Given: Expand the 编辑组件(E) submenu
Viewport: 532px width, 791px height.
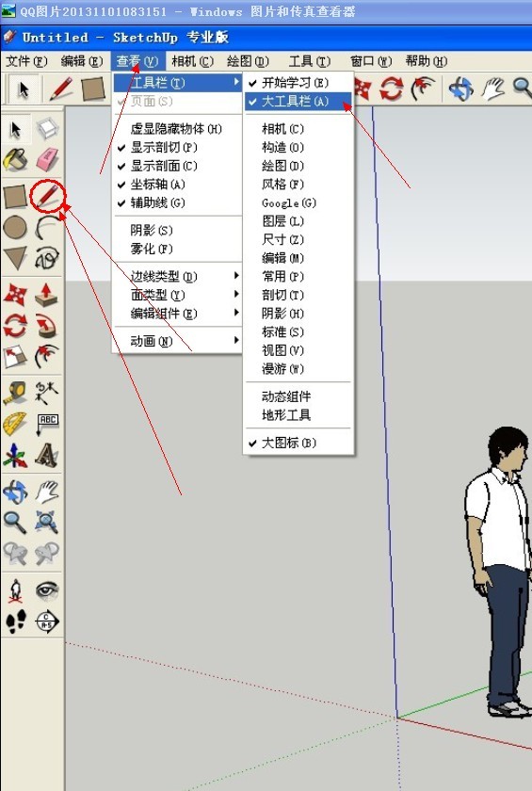Looking at the screenshot, I should (178, 314).
